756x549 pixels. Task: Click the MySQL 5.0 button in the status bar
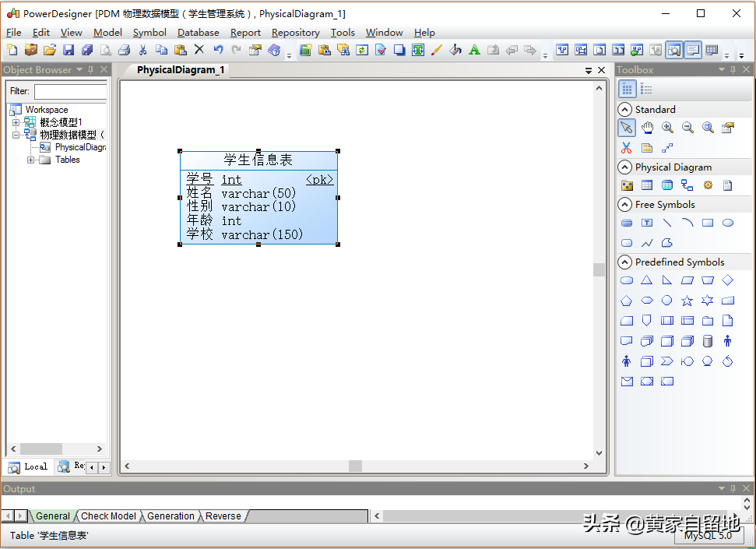click(707, 536)
